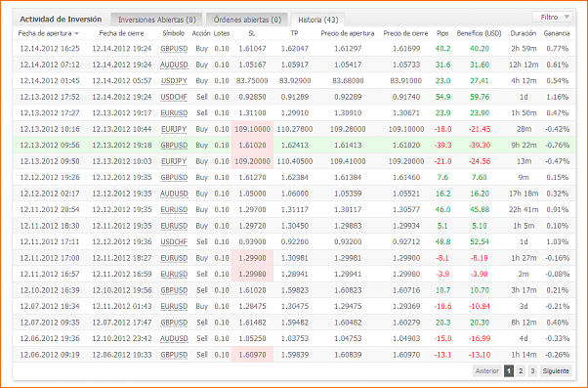The width and height of the screenshot is (588, 388).
Task: Click highlighted SL value 109.10000
Action: [x=252, y=129]
